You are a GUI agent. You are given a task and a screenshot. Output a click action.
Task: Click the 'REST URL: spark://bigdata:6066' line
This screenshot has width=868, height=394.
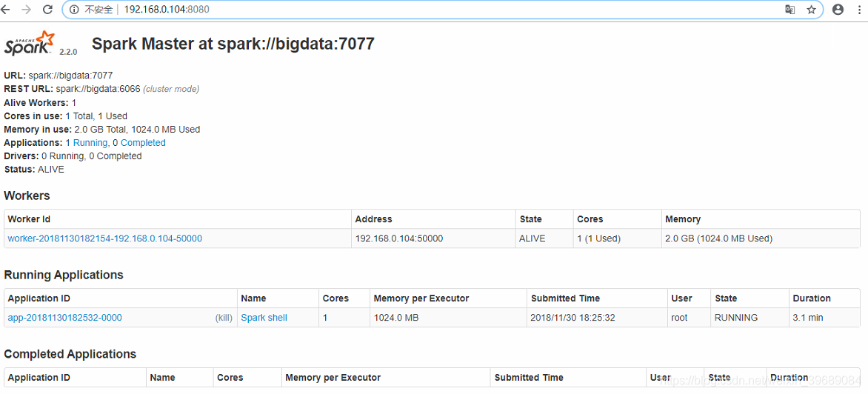tap(101, 89)
